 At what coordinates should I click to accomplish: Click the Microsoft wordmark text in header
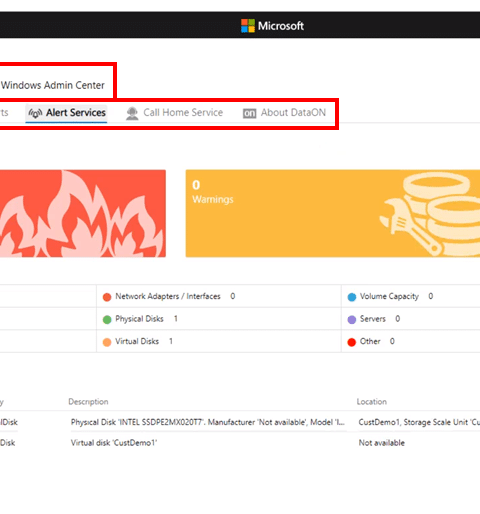click(x=281, y=26)
